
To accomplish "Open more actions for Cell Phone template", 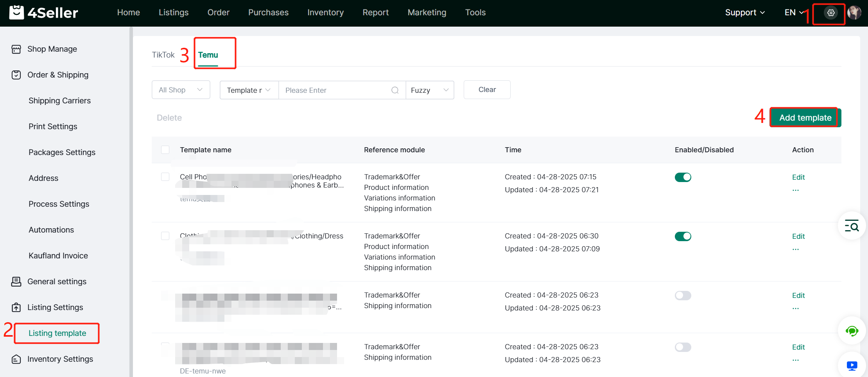I will pos(796,190).
